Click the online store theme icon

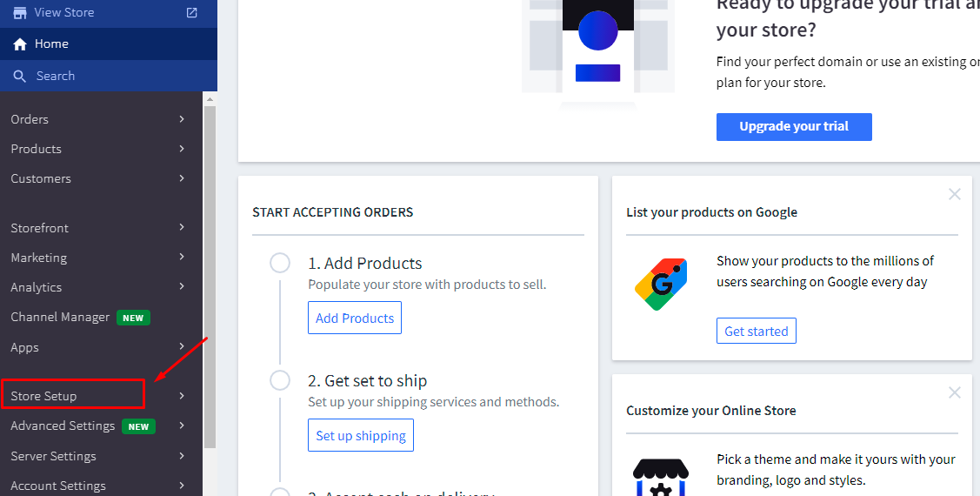coord(661,477)
